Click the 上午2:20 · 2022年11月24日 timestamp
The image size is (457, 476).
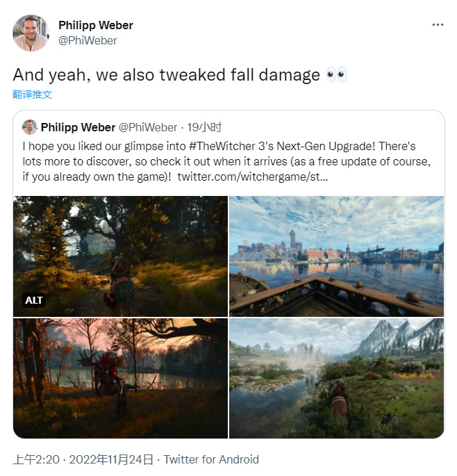click(x=83, y=459)
